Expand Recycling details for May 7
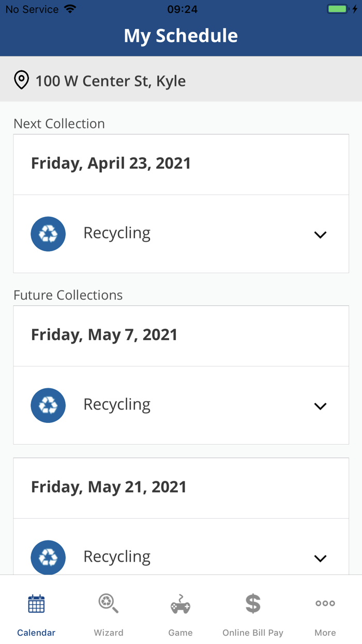The width and height of the screenshot is (362, 644). coord(320,406)
